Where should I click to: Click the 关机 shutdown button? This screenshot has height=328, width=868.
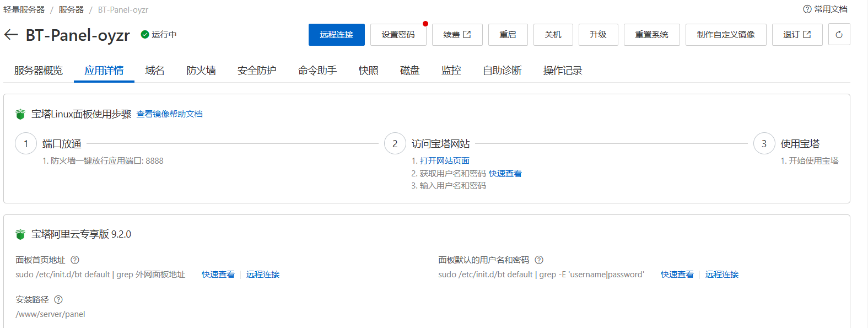point(553,35)
